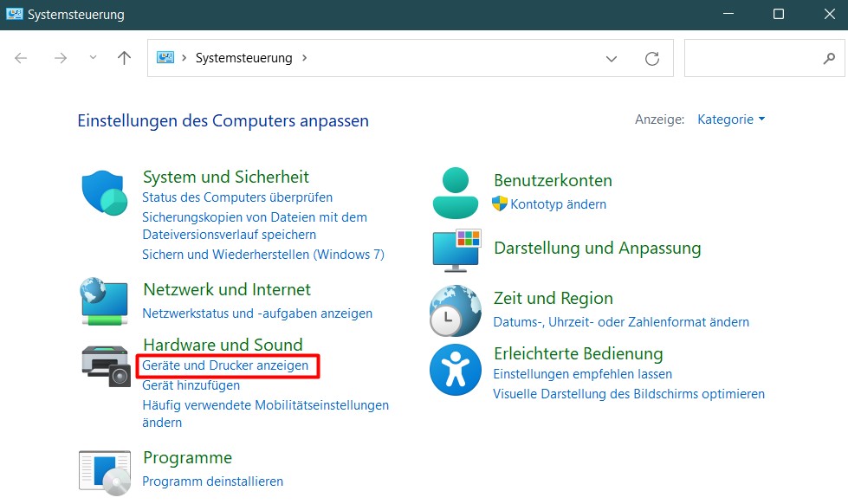
Task: Click the Programme disc icon
Action: [x=105, y=473]
